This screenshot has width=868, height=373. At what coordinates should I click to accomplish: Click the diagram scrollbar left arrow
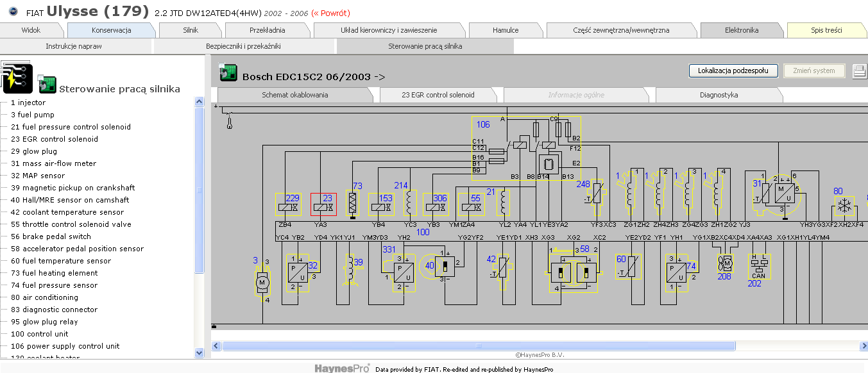click(216, 346)
